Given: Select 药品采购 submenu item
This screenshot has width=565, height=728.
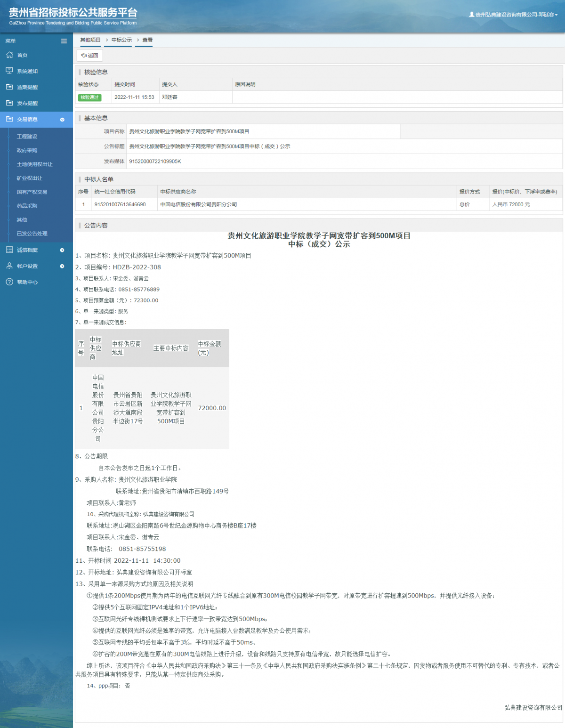Looking at the screenshot, I should [27, 206].
